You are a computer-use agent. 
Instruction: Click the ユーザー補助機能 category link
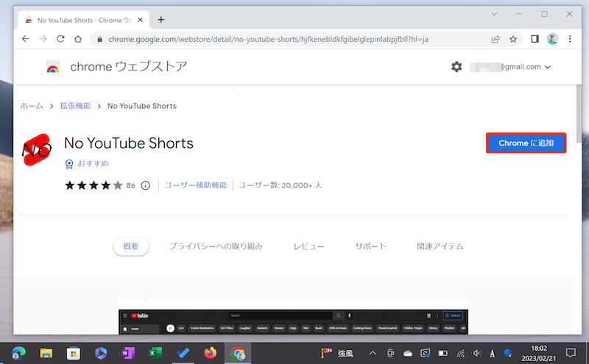click(195, 185)
